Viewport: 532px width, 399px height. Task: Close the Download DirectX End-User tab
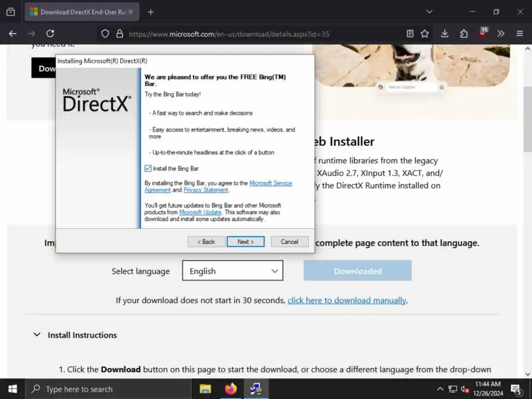pyautogui.click(x=130, y=12)
